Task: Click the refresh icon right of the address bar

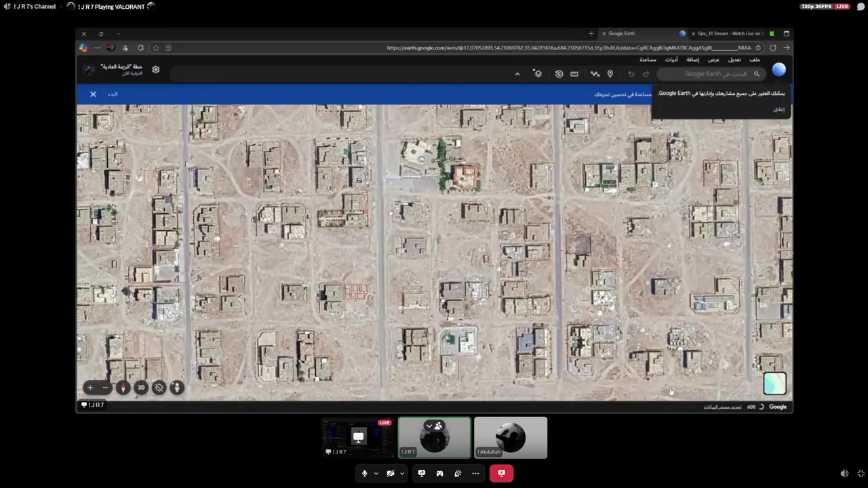Action: [772, 48]
